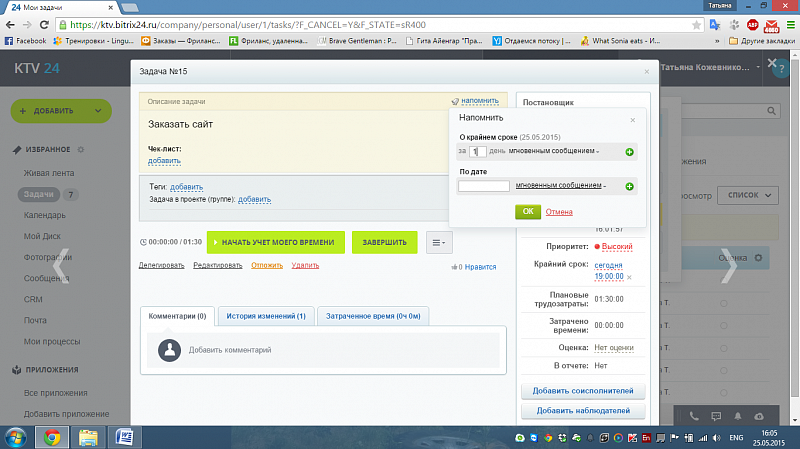Click 'Нет оценки' rating link
The image size is (800, 449).
(x=614, y=348)
